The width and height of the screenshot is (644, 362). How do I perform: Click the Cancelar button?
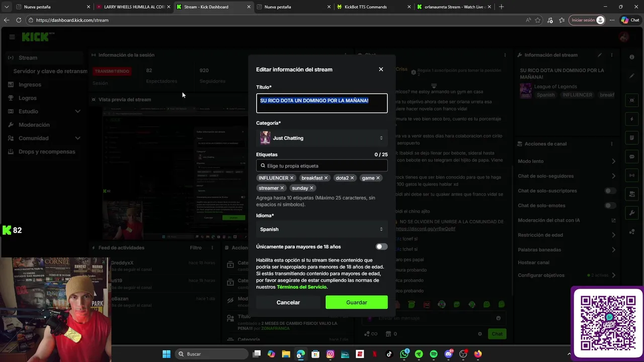tap(288, 303)
